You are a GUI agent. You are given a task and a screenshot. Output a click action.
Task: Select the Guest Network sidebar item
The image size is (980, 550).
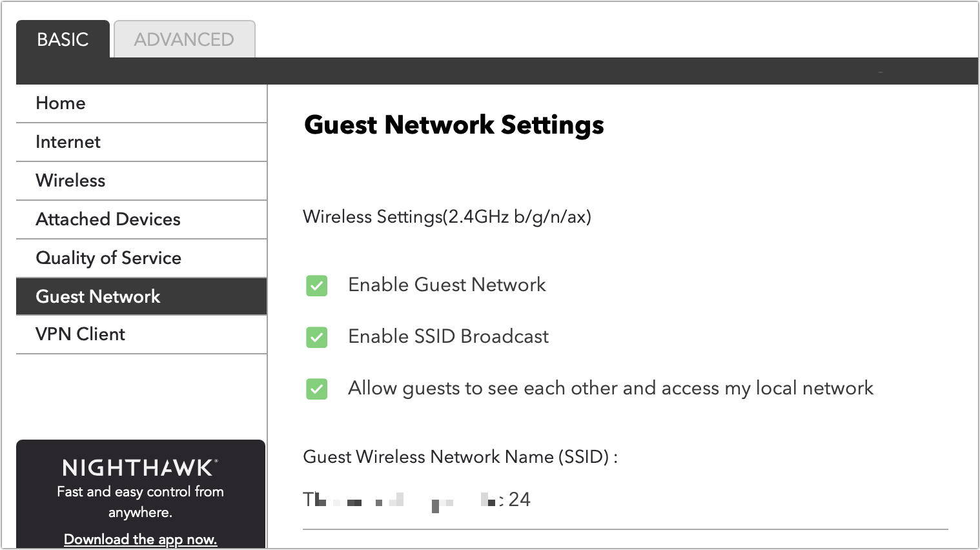(x=98, y=296)
